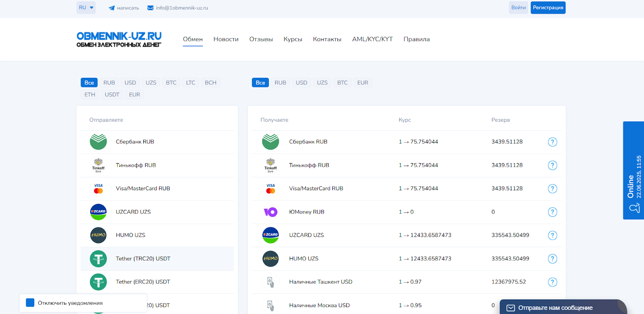Screen dimensions: 644x314
Task: Toggle the Отключить уведомления checkbox
Action: pos(30,303)
